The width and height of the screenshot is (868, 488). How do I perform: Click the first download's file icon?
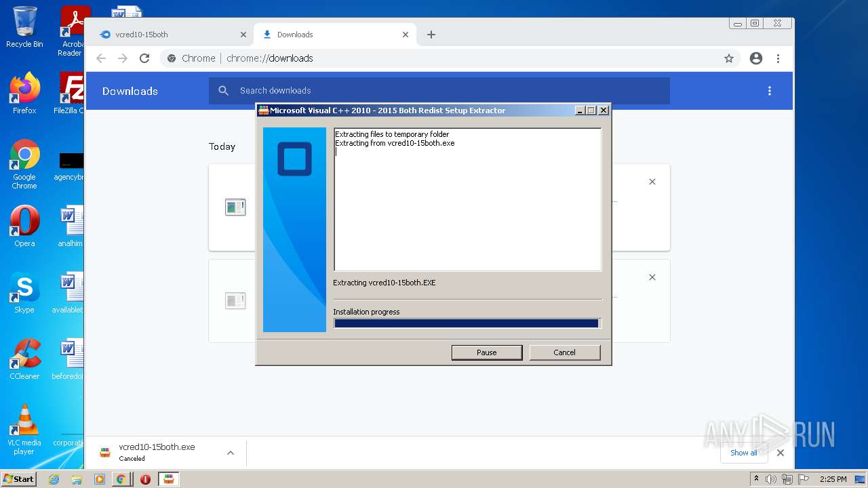(235, 207)
